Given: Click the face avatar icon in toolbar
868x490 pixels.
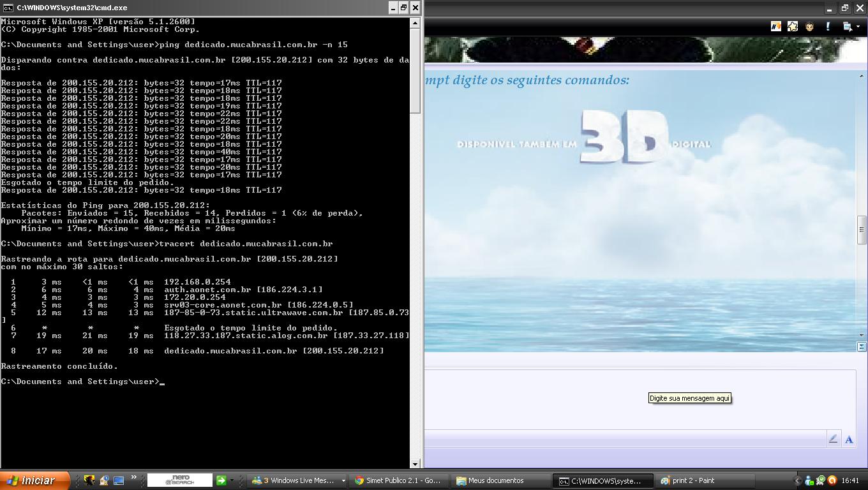Looking at the screenshot, I should [810, 27].
